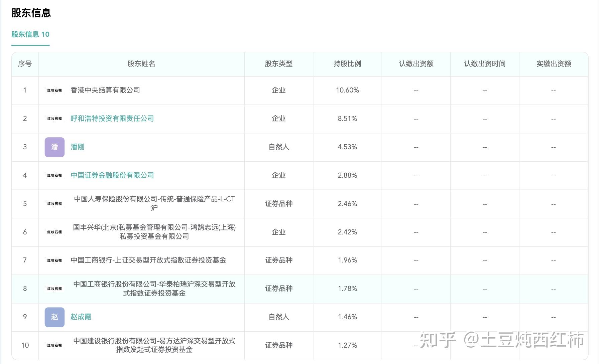Open shareholder link 呼和浩特投资有限责任公司
599x364 pixels.
pyautogui.click(x=112, y=119)
